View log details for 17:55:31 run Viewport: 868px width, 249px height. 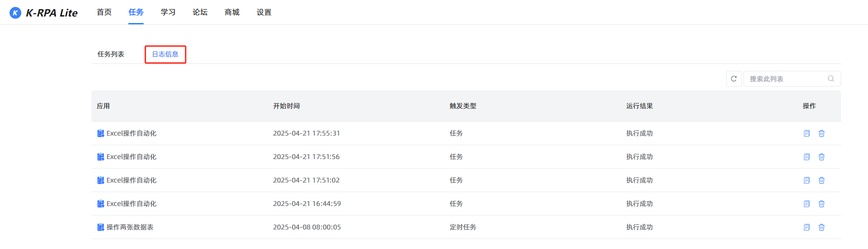(806, 133)
